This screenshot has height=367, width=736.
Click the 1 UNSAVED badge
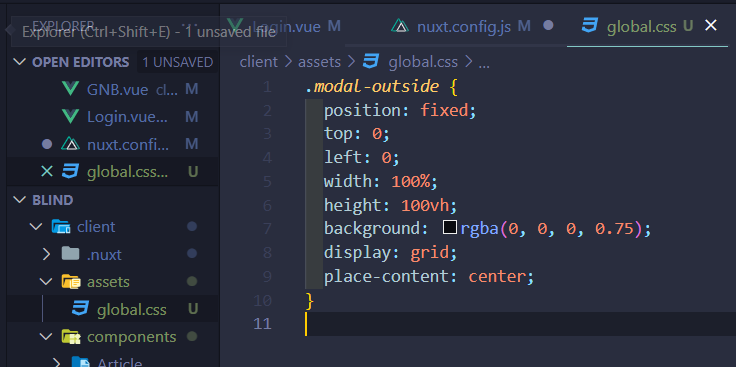click(x=177, y=62)
